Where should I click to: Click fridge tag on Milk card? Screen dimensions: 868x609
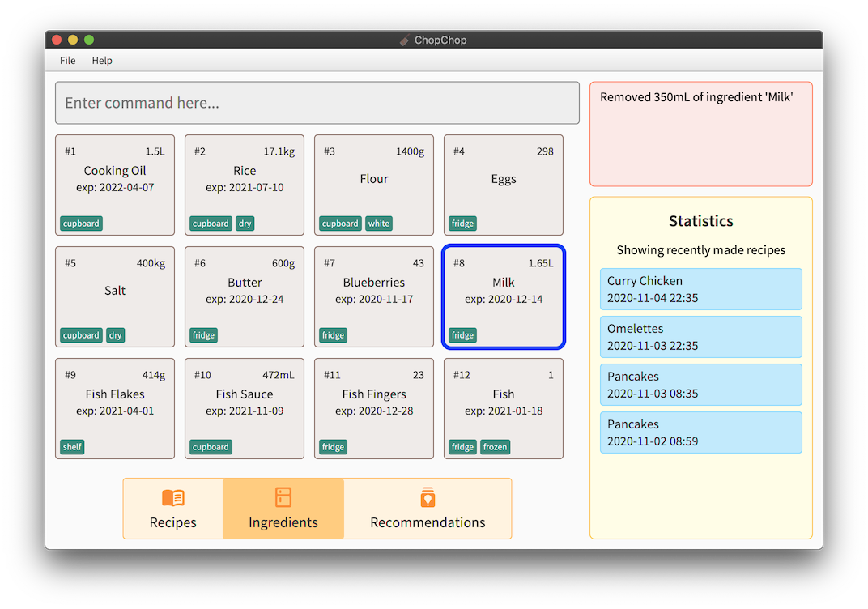coord(463,335)
